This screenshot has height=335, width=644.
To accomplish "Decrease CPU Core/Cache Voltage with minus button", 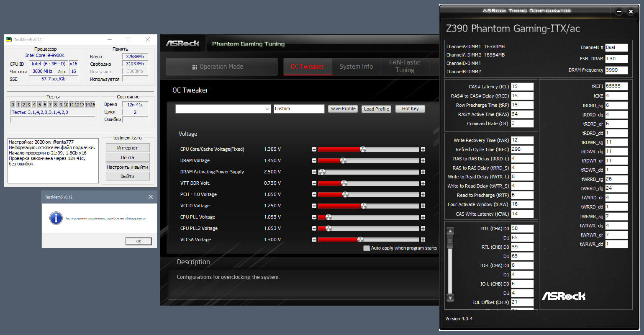I will (314, 149).
